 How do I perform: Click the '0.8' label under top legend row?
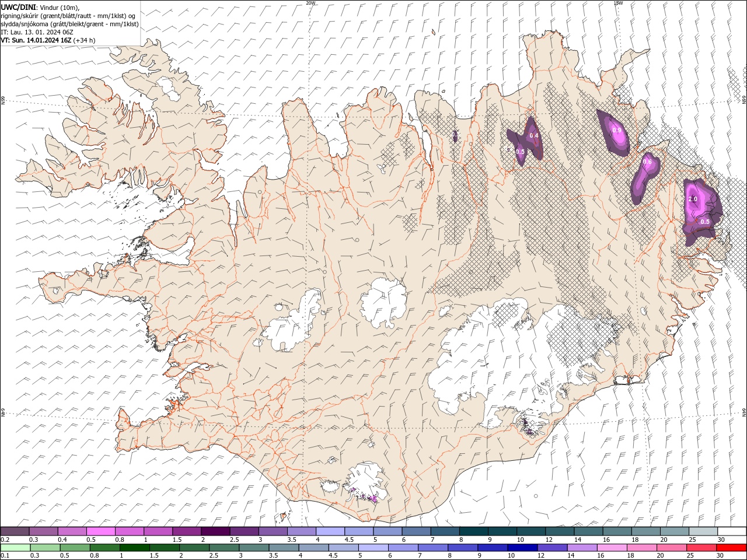119,540
